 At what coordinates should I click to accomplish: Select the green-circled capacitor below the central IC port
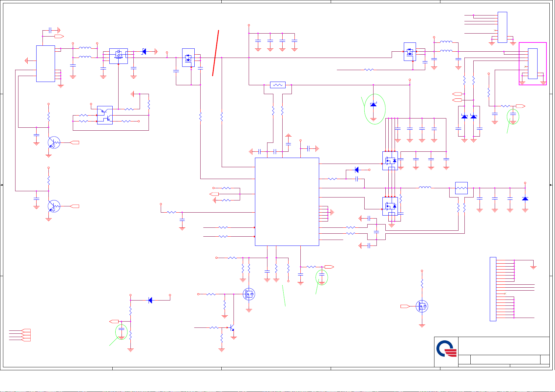(322, 275)
